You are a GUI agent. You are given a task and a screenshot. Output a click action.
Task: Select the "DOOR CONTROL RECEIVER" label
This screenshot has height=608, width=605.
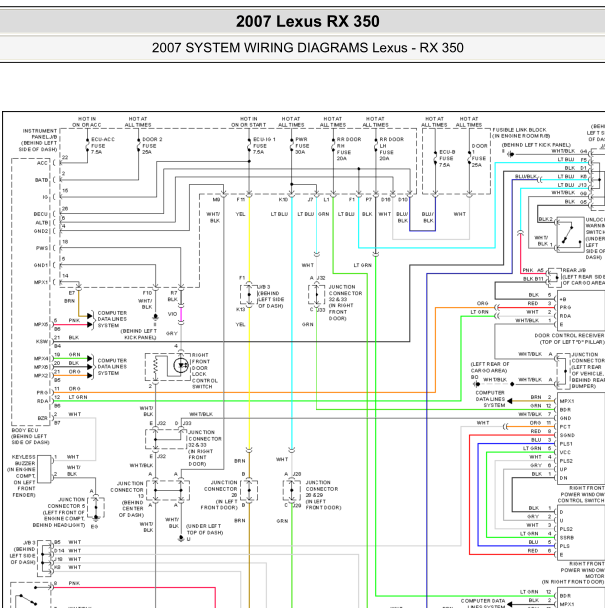click(569, 335)
